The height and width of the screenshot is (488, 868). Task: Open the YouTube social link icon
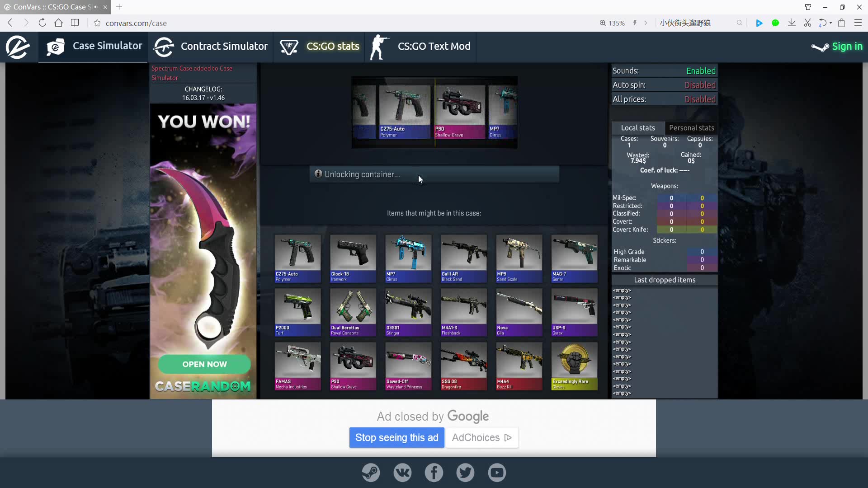[x=497, y=473]
